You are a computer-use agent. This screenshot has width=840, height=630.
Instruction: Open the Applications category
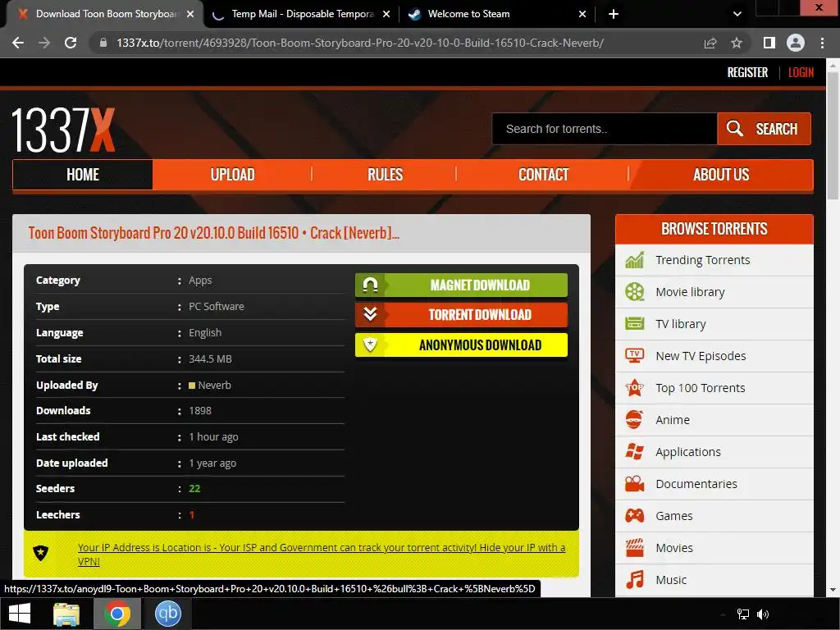pyautogui.click(x=714, y=452)
